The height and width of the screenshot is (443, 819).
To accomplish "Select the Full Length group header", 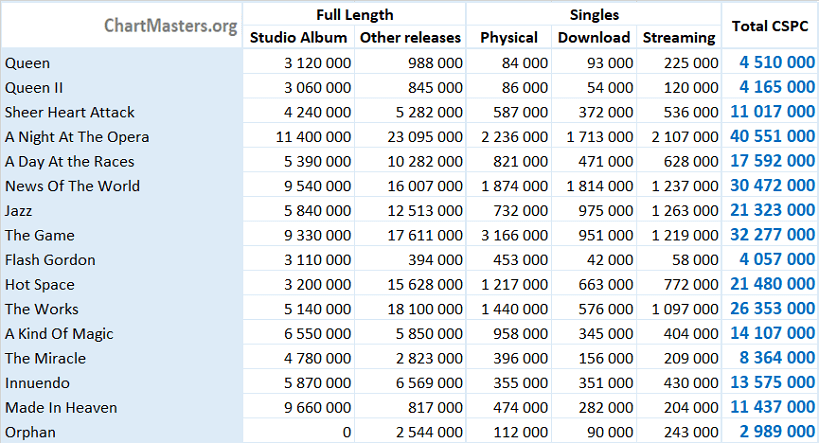I will click(x=355, y=15).
